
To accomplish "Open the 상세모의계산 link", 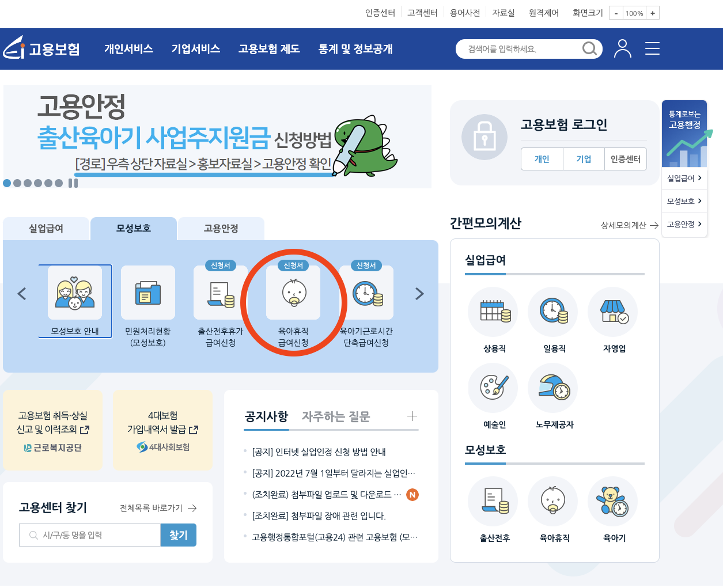I will click(x=626, y=225).
